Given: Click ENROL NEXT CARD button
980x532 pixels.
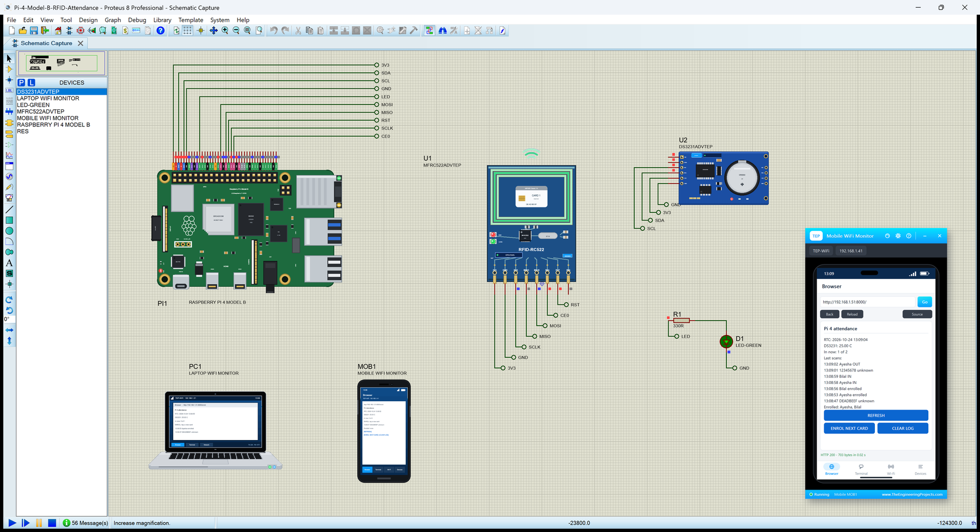Looking at the screenshot, I should [849, 429].
